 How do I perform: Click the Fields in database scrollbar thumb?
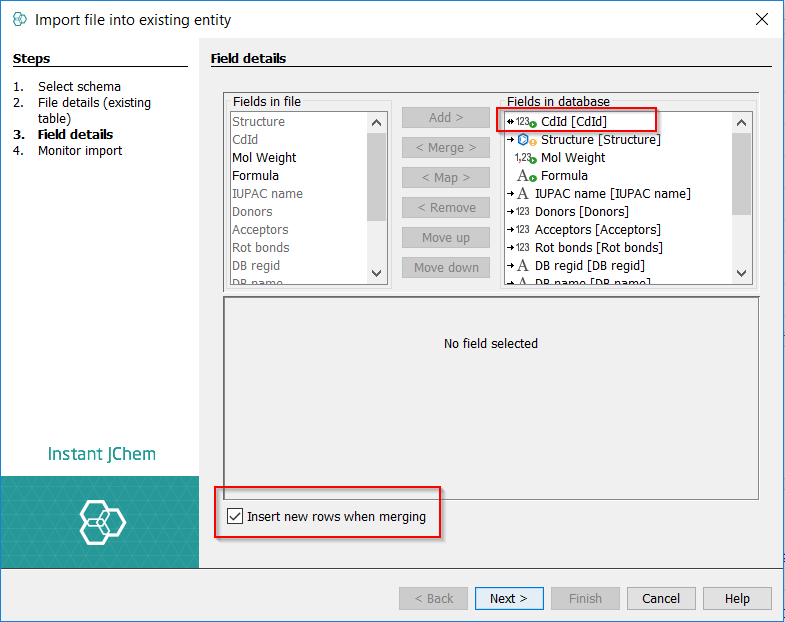click(x=741, y=173)
